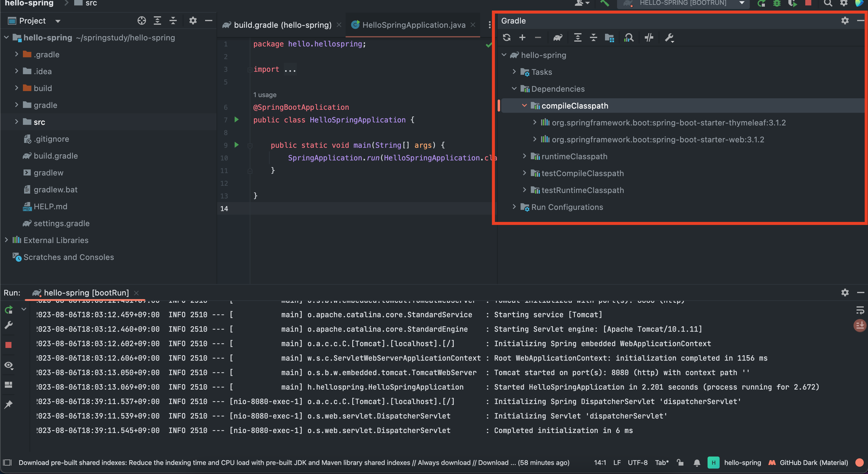Select opened file locate icon in Project panel
868x474 pixels.
141,21
